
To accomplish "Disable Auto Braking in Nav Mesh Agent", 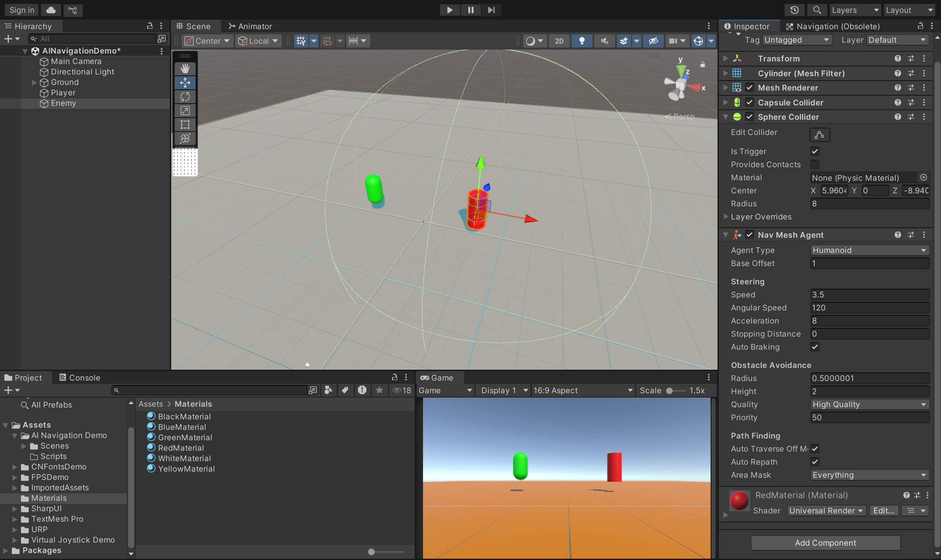I will [x=815, y=347].
